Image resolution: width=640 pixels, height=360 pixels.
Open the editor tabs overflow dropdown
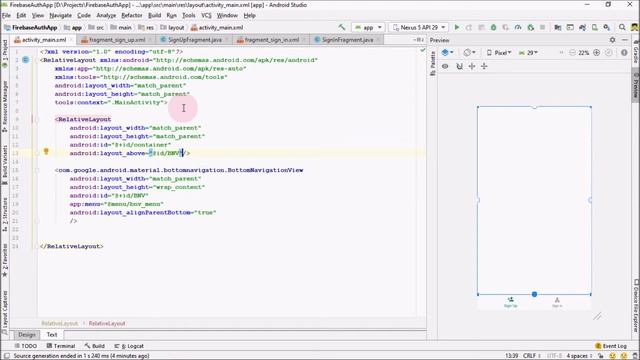(x=418, y=40)
